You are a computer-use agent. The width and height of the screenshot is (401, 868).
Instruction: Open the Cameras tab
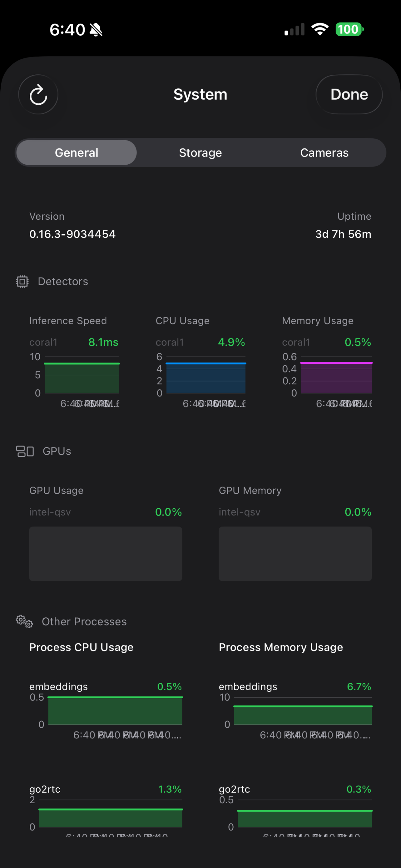point(324,152)
